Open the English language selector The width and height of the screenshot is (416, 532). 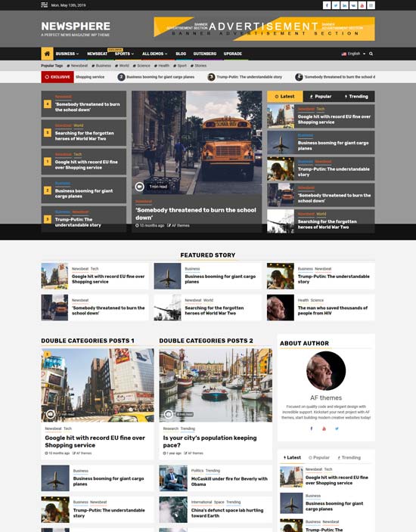[353, 54]
